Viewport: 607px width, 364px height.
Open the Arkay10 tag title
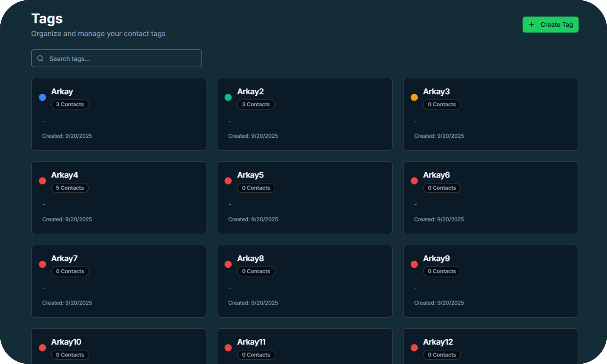point(66,342)
